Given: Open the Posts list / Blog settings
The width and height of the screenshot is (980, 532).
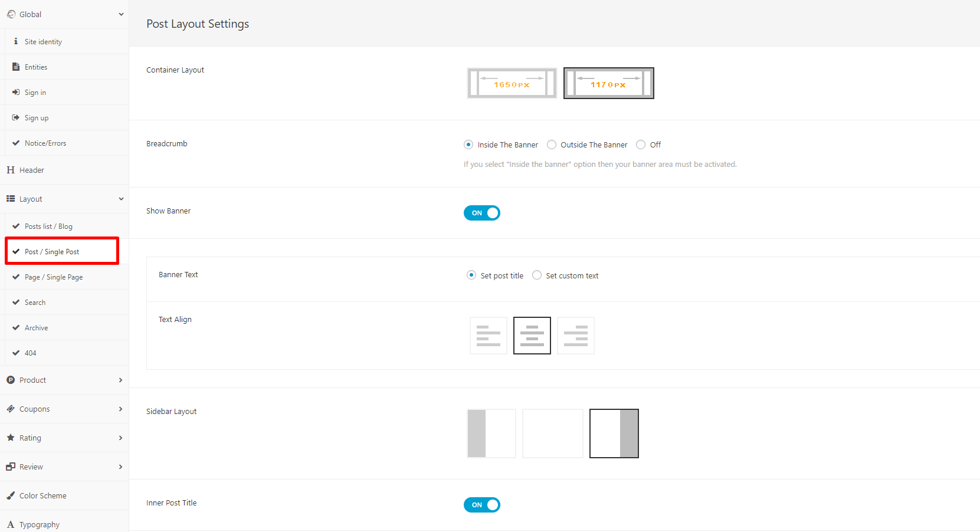Looking at the screenshot, I should click(48, 226).
